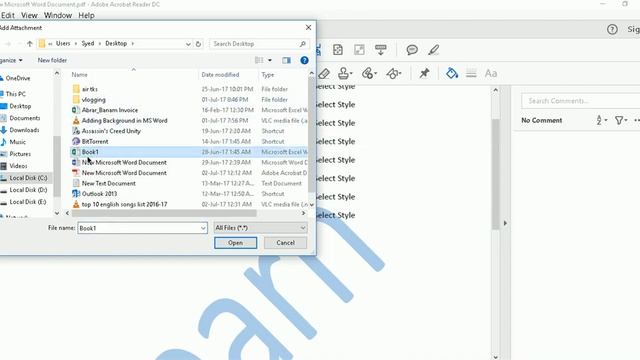640x360 pixels.
Task: Open the Acrobat help question icon
Action: [x=612, y=29]
